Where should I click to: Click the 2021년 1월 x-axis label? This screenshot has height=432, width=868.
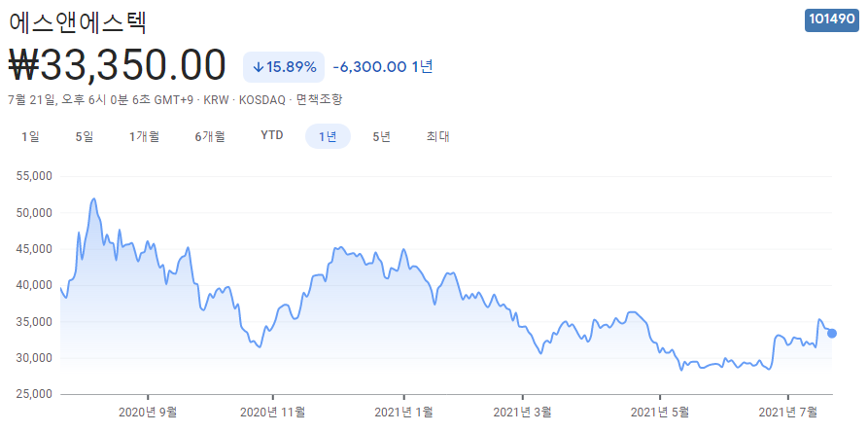[403, 412]
